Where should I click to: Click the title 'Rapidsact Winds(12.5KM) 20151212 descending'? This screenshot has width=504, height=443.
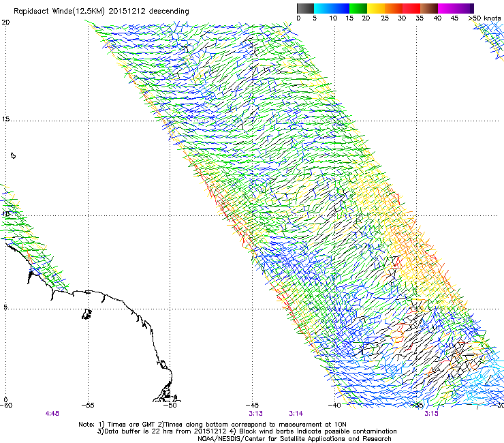(x=101, y=12)
